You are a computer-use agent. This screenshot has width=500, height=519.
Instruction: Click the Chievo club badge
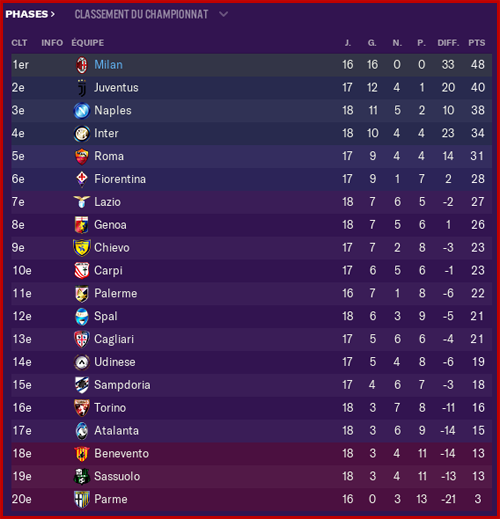click(82, 248)
